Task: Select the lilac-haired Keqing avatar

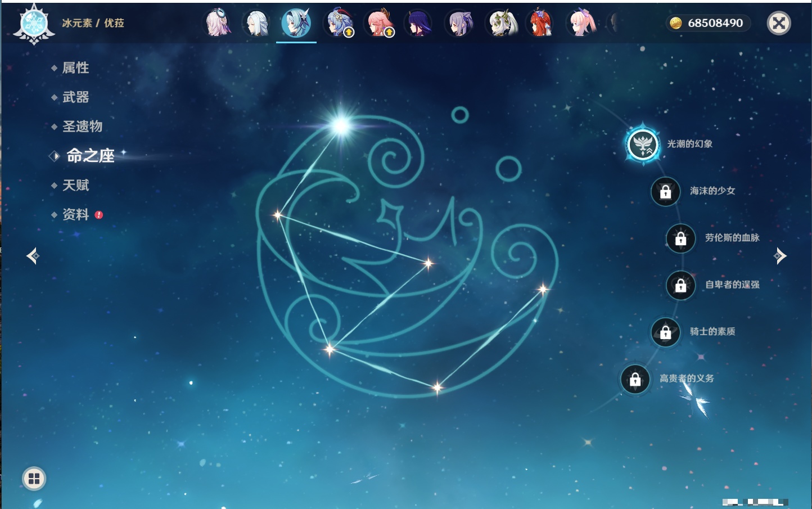Action: tap(459, 23)
